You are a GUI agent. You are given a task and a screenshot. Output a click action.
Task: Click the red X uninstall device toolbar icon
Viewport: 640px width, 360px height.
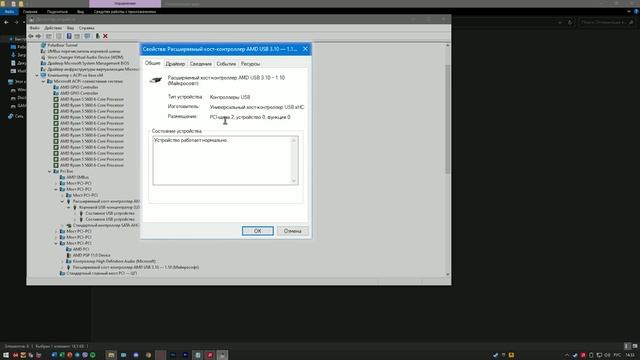tap(105, 36)
